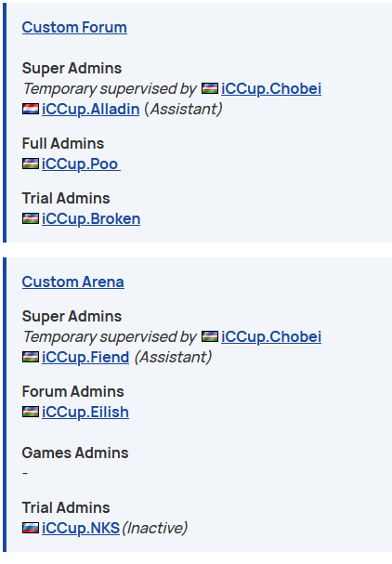This screenshot has height=564, width=392.
Task: Click Chobei's flag icon under Custom Arena
Action: coord(210,336)
